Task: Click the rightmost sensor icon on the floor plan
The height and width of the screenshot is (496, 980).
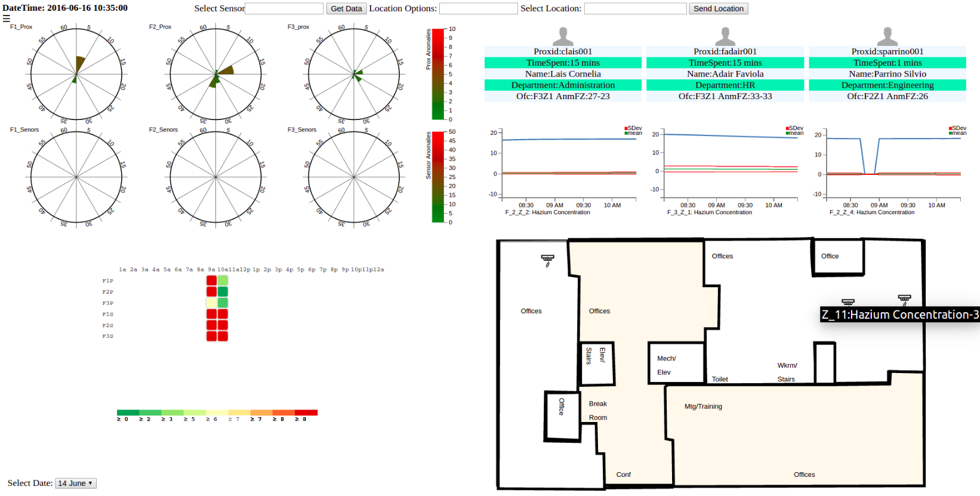Action: click(x=904, y=298)
